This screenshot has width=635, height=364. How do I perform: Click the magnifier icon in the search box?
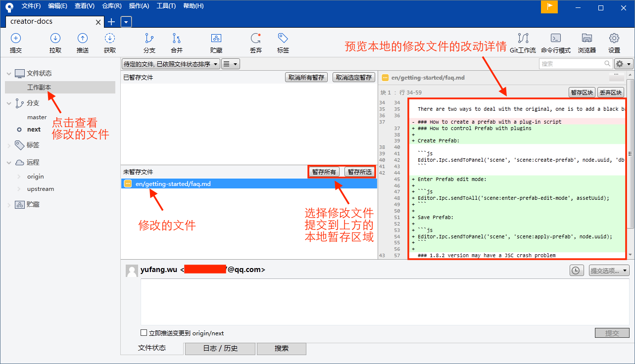607,64
